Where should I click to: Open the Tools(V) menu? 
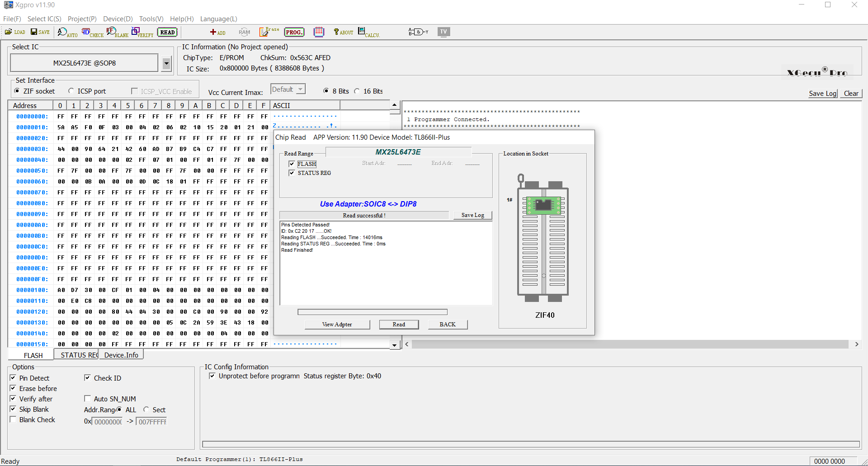click(151, 19)
